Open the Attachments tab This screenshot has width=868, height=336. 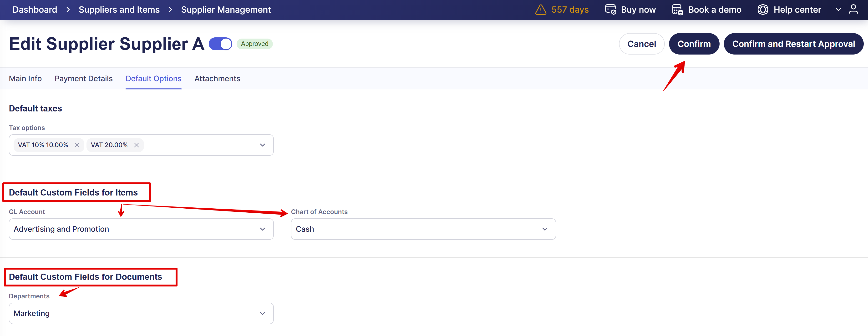[217, 78]
